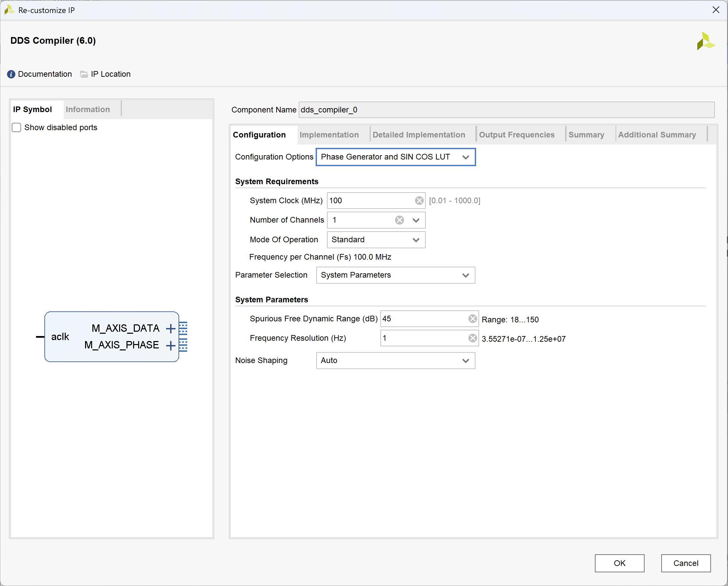Open the Noise Shaping dropdown
The image size is (728, 586).
point(396,361)
